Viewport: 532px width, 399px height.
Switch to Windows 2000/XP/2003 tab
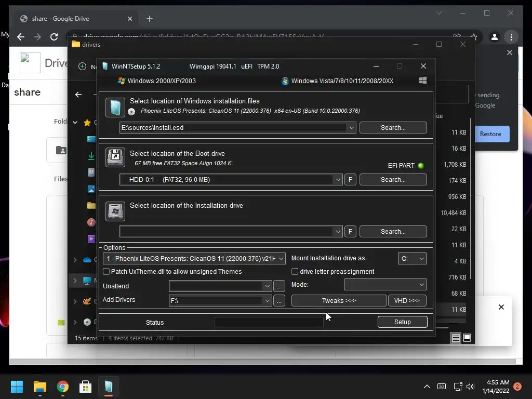point(156,81)
